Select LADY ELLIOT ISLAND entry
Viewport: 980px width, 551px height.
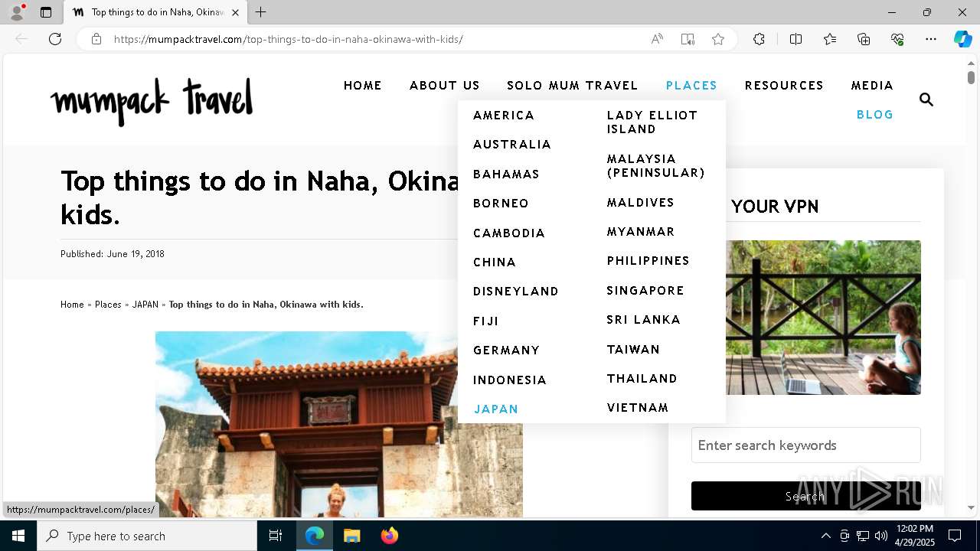pyautogui.click(x=652, y=122)
